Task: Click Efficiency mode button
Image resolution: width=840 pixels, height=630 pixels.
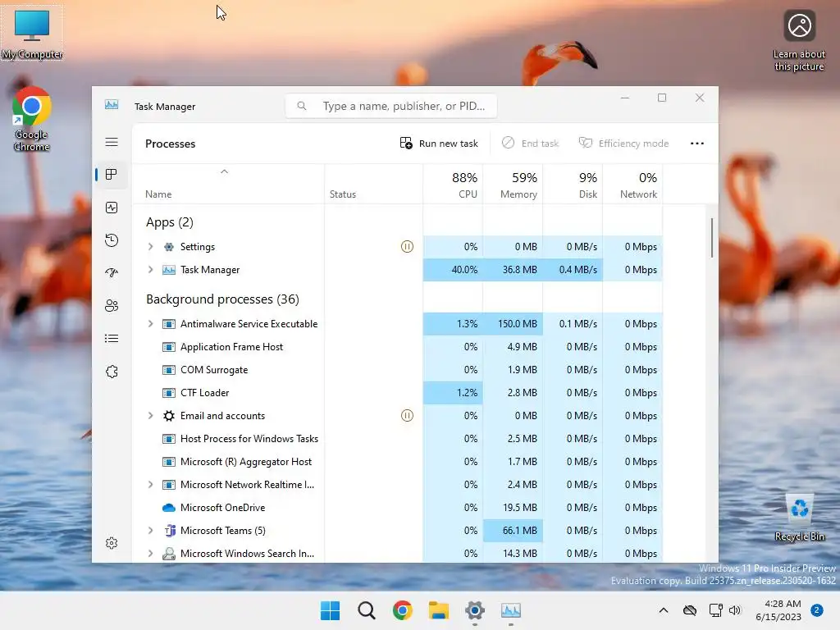Action: [x=624, y=143]
